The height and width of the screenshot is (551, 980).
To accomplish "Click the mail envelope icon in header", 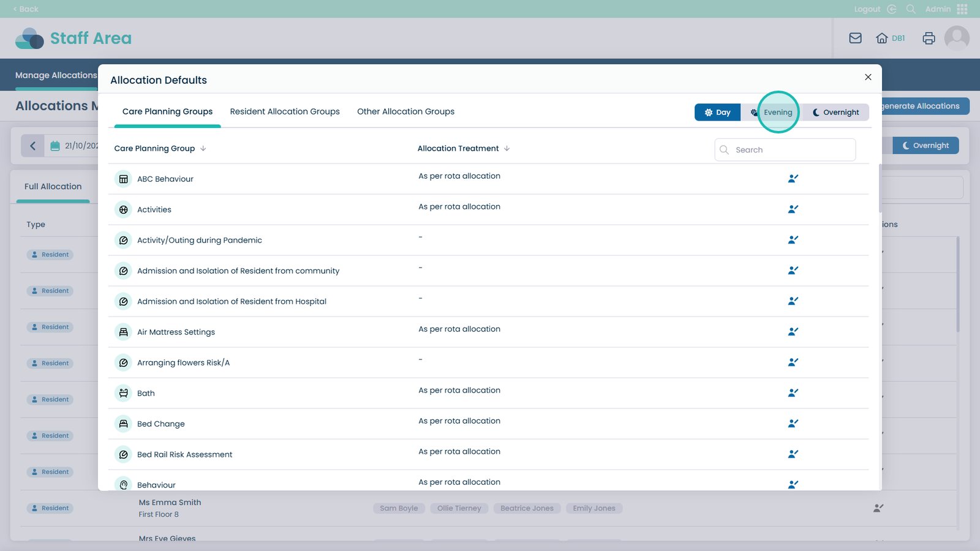I will click(x=855, y=38).
